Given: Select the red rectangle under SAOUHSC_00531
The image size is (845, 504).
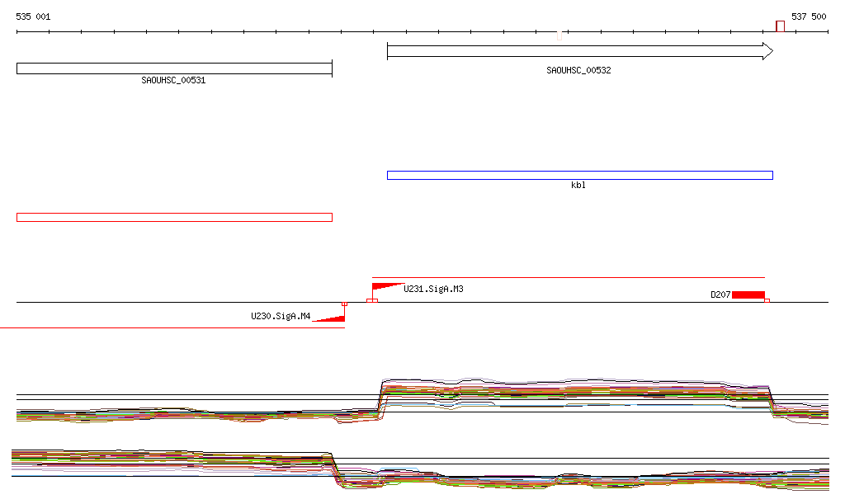Looking at the screenshot, I should tap(175, 218).
